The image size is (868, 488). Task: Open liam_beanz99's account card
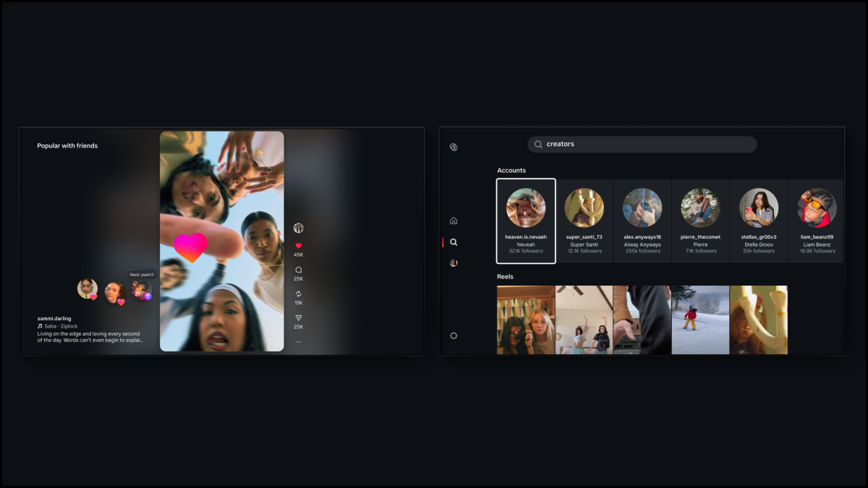(816, 221)
